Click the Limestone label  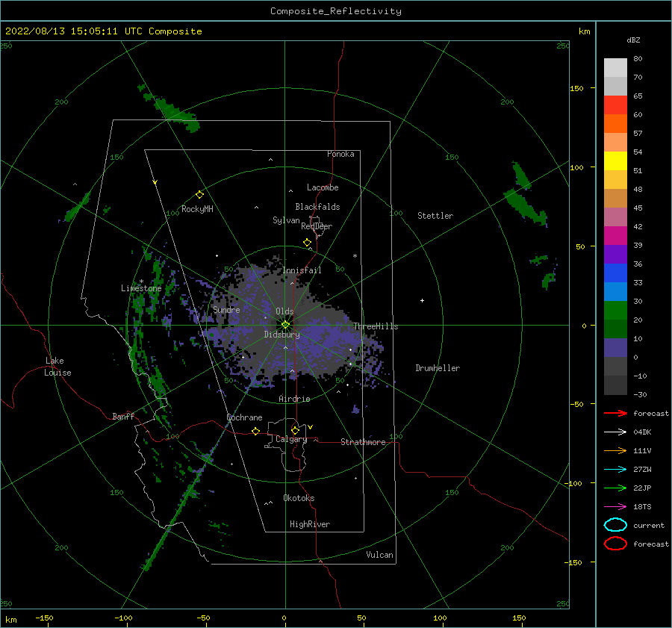click(x=141, y=288)
